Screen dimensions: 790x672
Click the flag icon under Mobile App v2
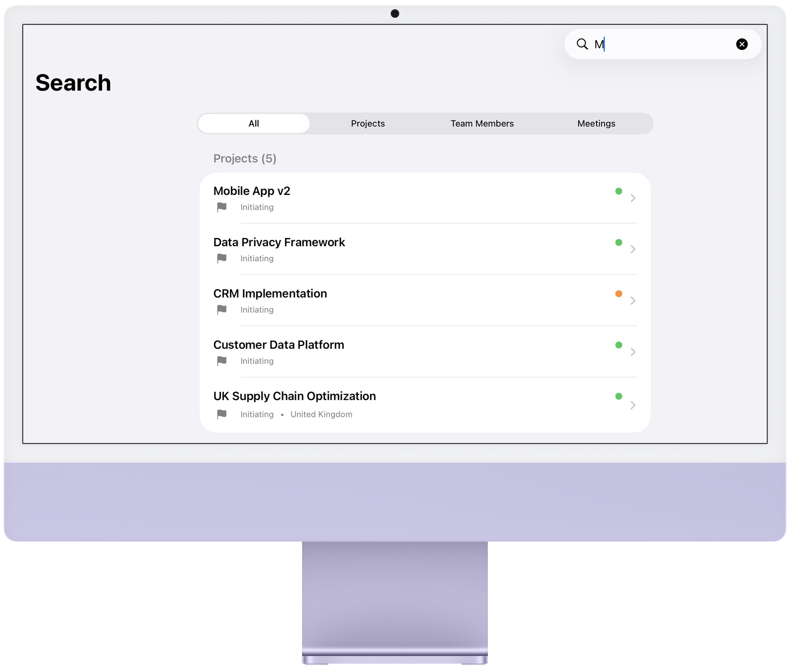(222, 207)
